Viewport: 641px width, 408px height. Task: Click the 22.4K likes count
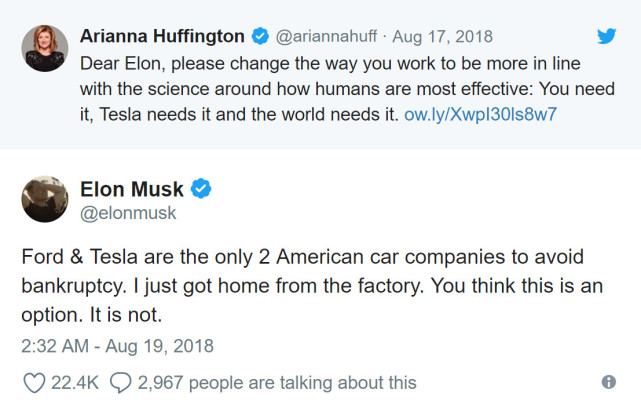click(x=75, y=382)
